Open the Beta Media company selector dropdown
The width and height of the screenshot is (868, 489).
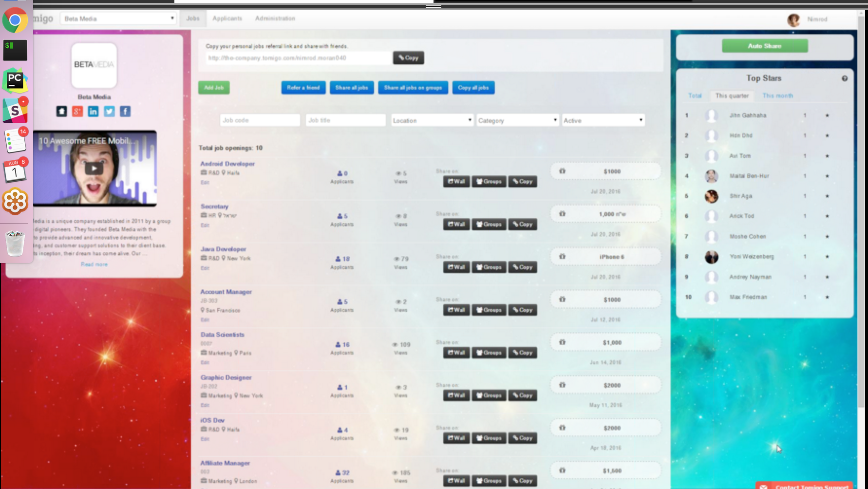pyautogui.click(x=118, y=19)
